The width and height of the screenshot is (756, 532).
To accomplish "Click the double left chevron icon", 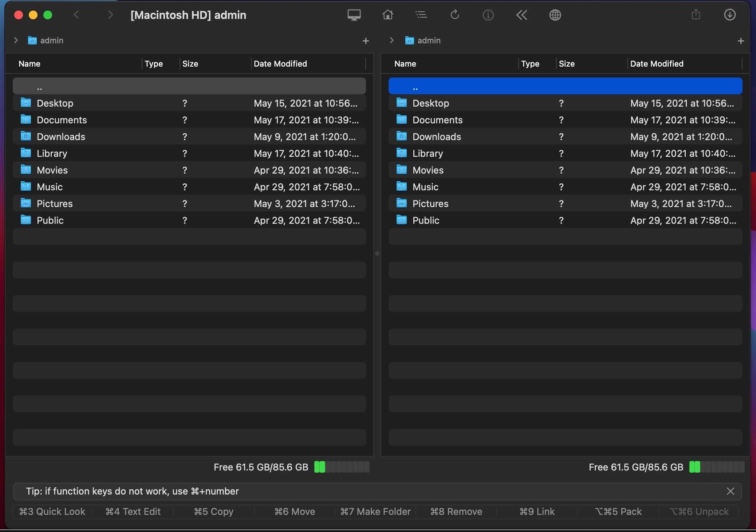I will tap(521, 15).
